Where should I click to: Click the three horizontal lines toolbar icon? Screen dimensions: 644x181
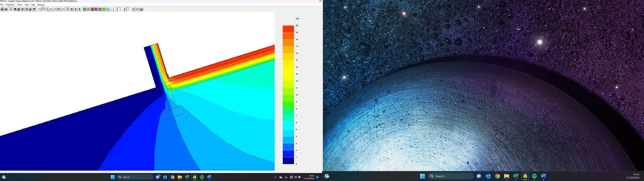141,9
